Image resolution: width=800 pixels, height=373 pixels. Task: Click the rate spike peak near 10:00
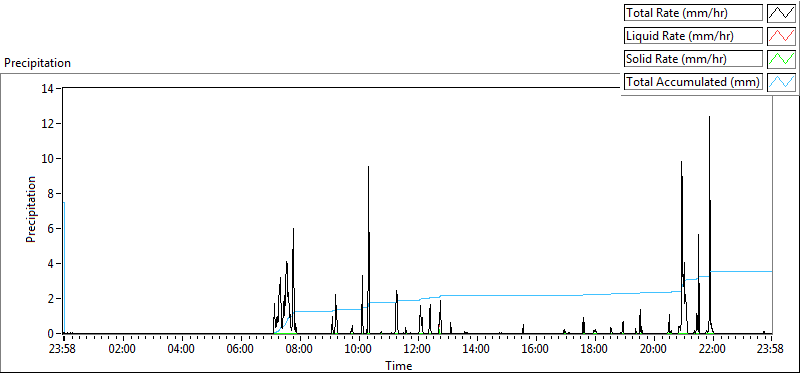click(368, 167)
